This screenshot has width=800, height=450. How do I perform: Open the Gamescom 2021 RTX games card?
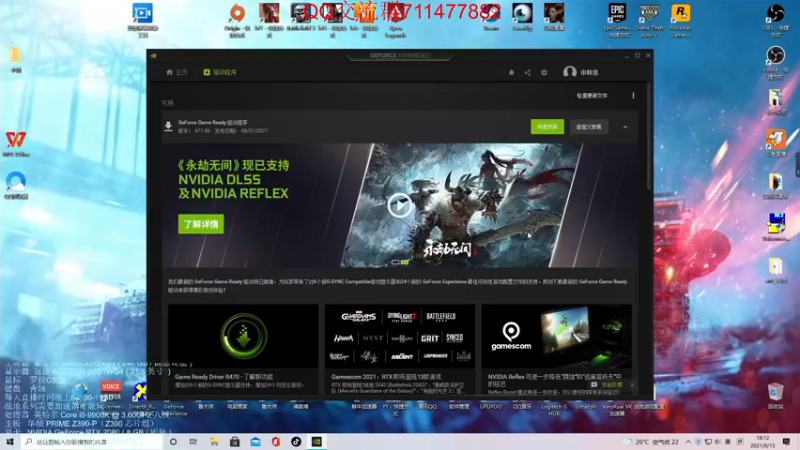tap(399, 349)
